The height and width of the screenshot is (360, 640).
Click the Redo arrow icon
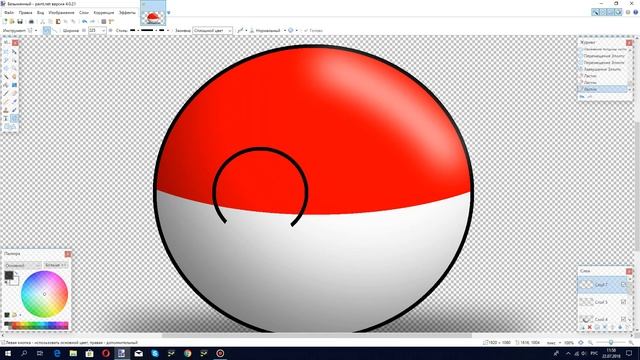click(92, 21)
